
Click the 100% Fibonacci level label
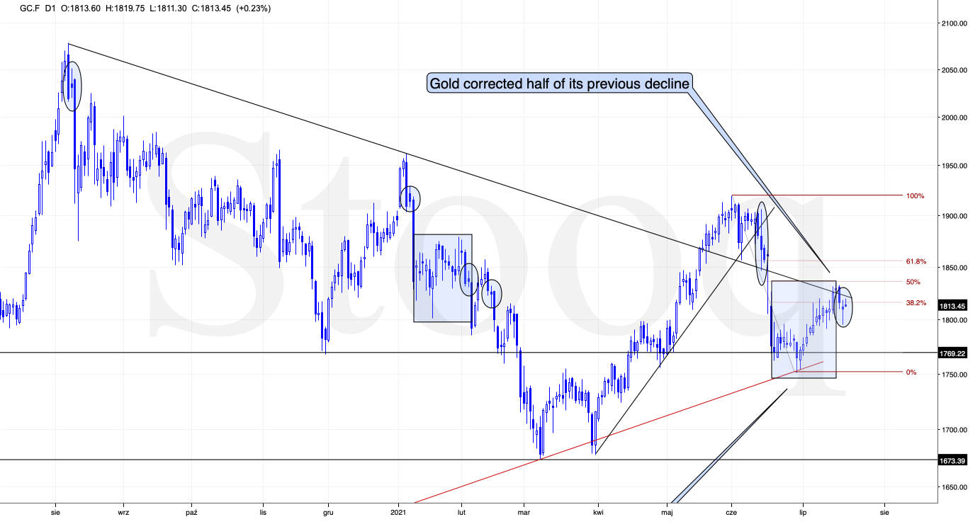click(916, 195)
